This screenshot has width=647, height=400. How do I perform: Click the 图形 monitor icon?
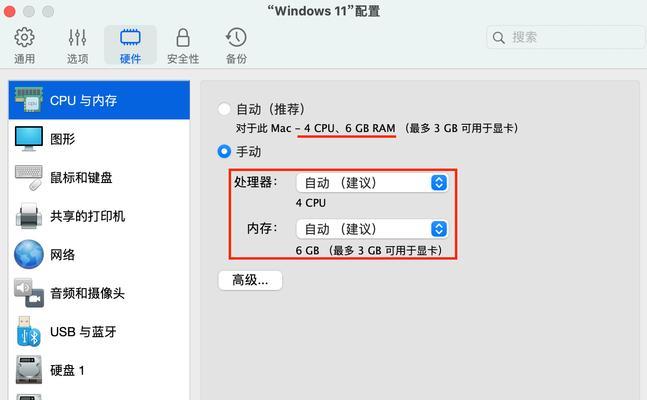pyautogui.click(x=28, y=138)
